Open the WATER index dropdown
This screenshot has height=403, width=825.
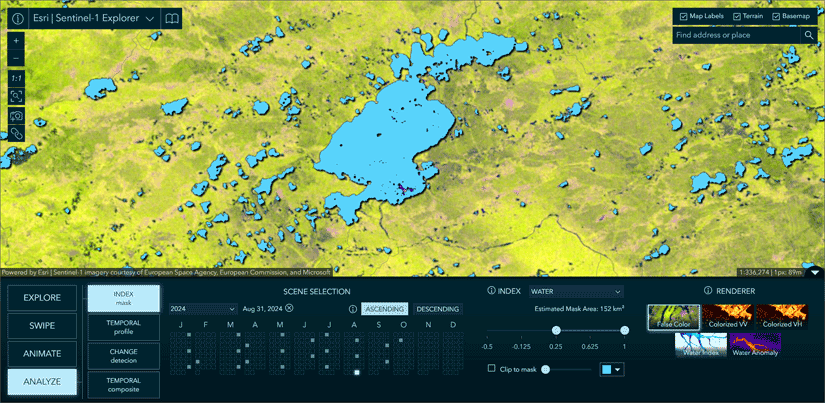(x=576, y=291)
